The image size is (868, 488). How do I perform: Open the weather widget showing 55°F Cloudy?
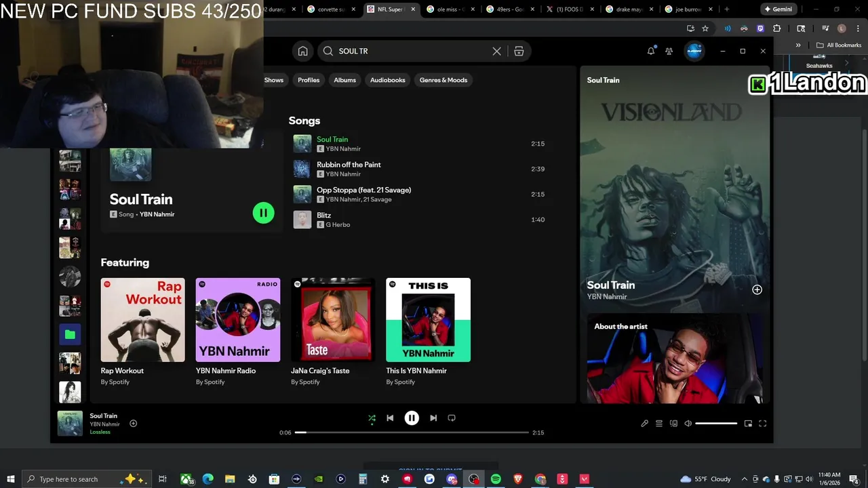coord(705,479)
